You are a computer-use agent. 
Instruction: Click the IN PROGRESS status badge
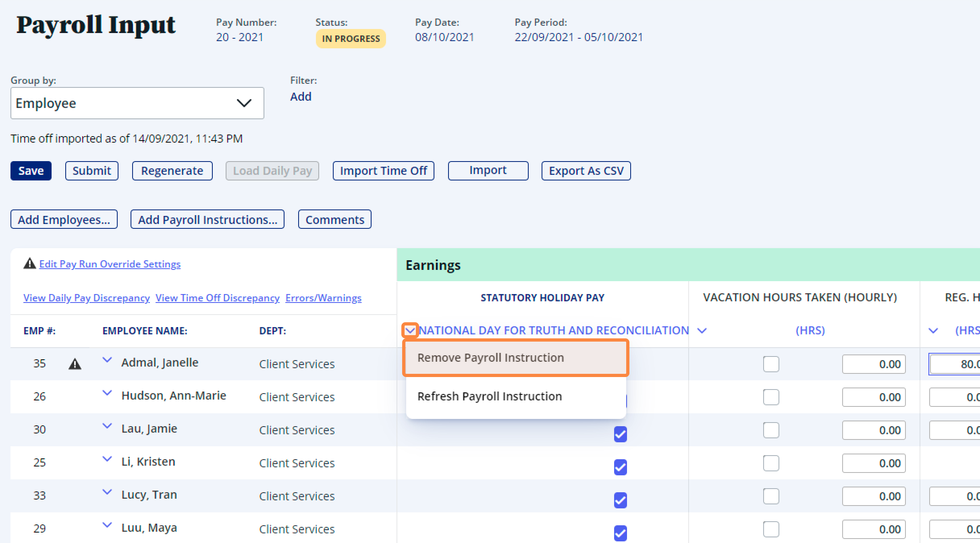[351, 39]
